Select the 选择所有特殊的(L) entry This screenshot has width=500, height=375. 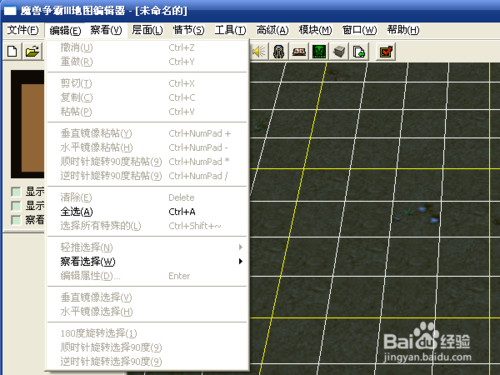click(147, 226)
